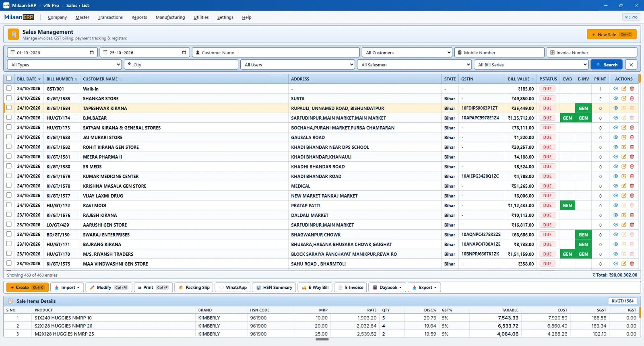Viewport: 644px width, 346px height.
Task: Run the Search button
Action: coord(607,65)
